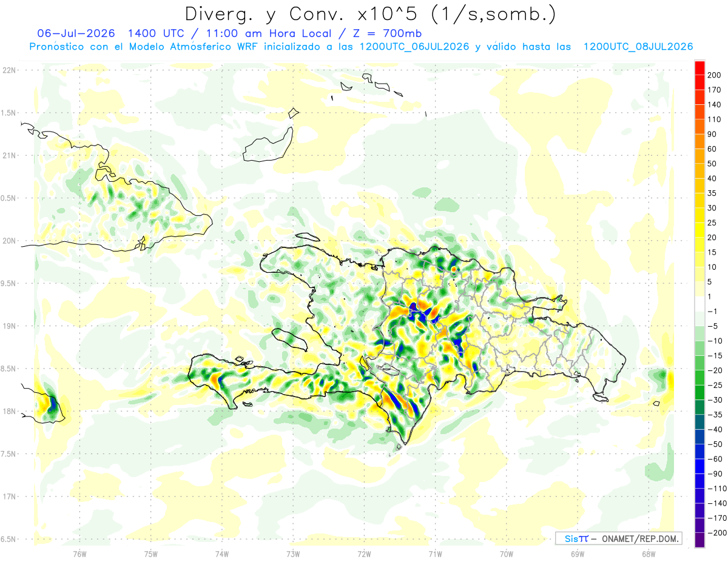Click the '68W' longitude label
The width and height of the screenshot is (728, 562).
pos(648,553)
